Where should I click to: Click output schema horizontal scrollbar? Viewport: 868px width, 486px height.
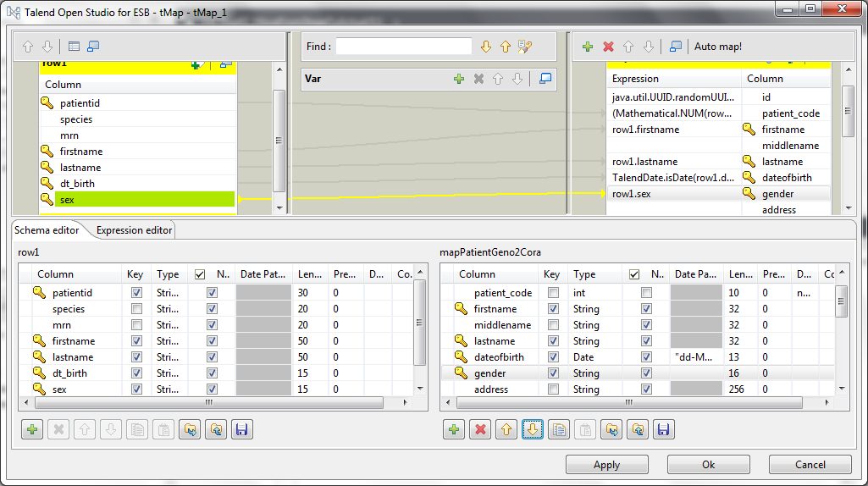click(629, 402)
